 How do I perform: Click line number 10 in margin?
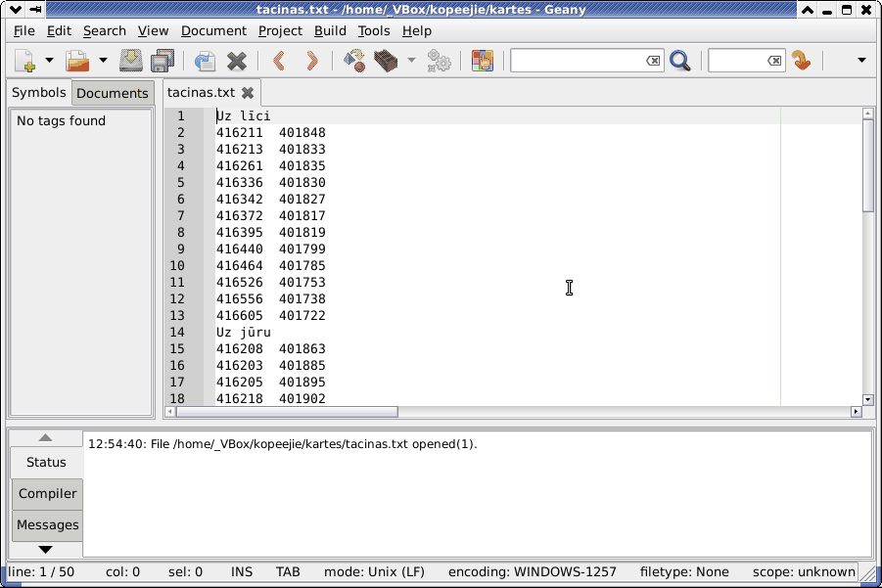coord(177,265)
